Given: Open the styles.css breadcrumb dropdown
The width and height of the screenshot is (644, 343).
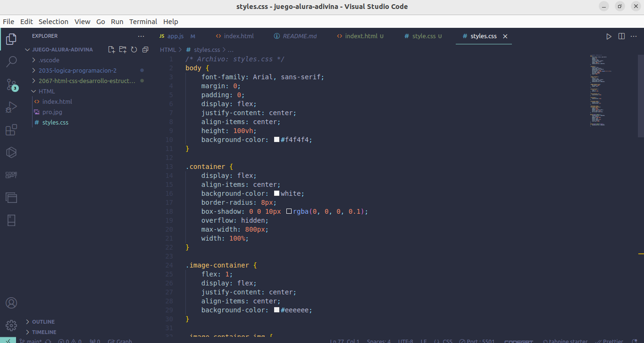Looking at the screenshot, I should coord(203,50).
